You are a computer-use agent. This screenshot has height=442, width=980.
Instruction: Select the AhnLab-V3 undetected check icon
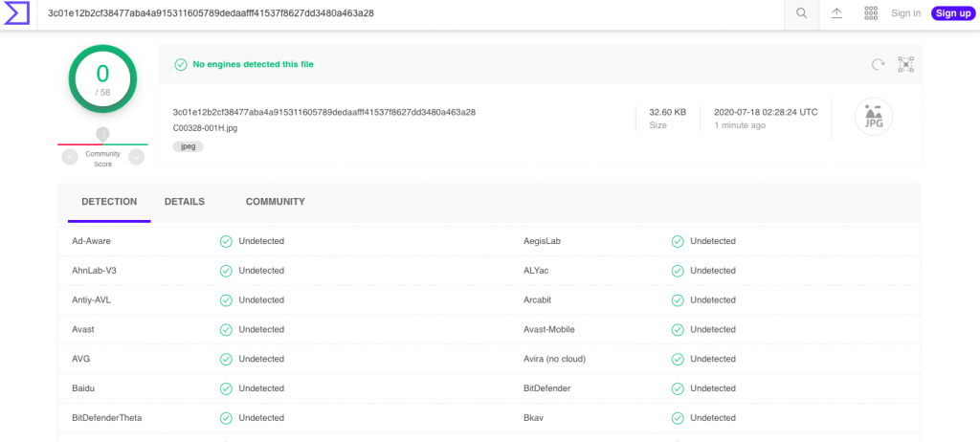(x=226, y=271)
